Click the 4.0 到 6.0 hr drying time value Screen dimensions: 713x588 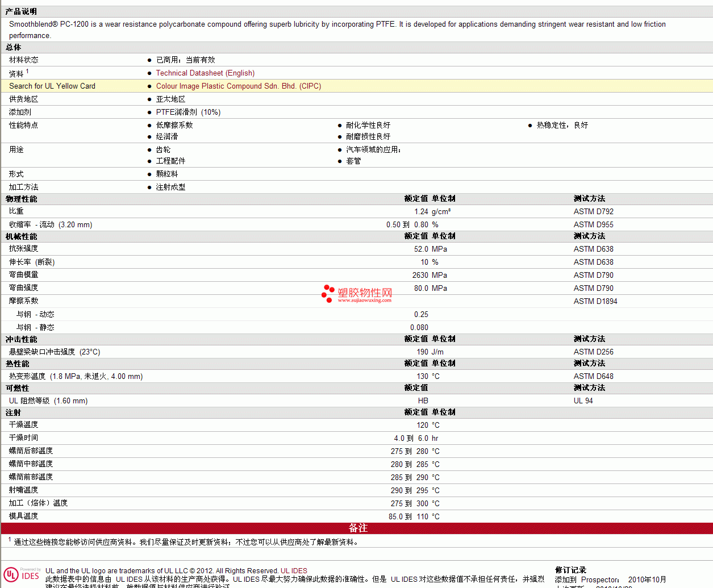point(416,438)
